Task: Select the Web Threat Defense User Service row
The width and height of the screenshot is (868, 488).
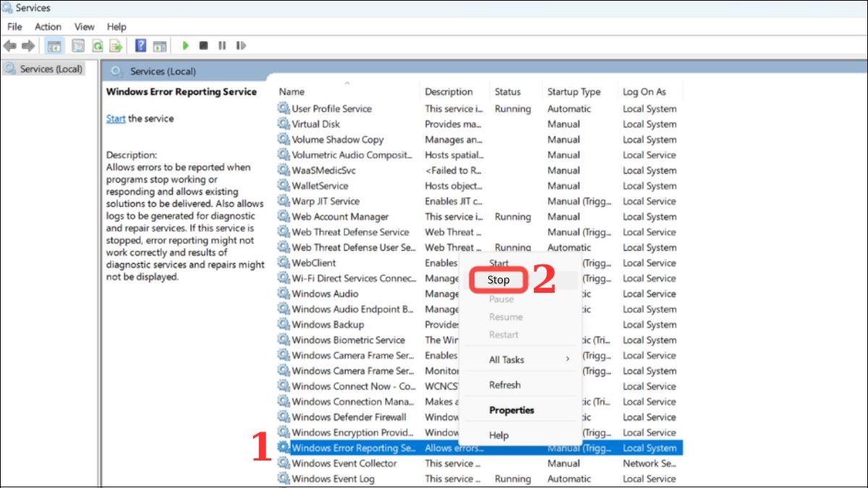Action: point(480,247)
